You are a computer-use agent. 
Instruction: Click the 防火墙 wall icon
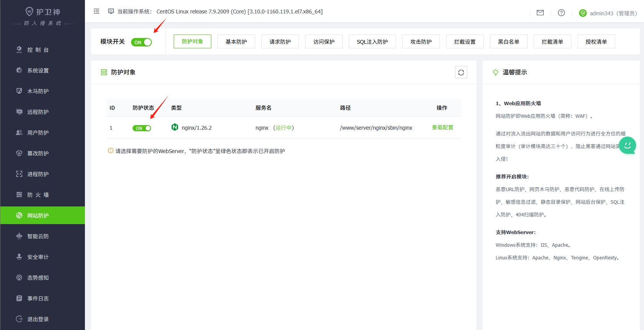coord(19,195)
